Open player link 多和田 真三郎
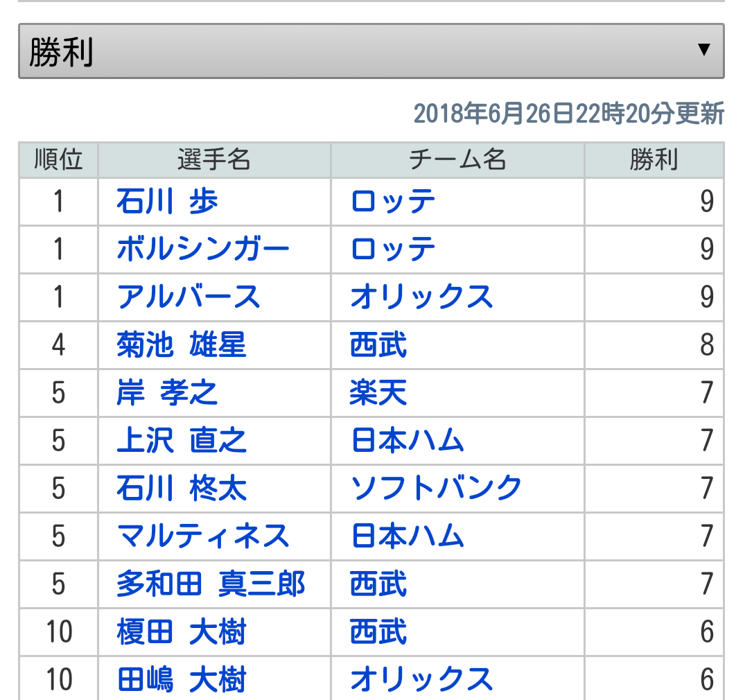The image size is (745, 700). tap(211, 584)
